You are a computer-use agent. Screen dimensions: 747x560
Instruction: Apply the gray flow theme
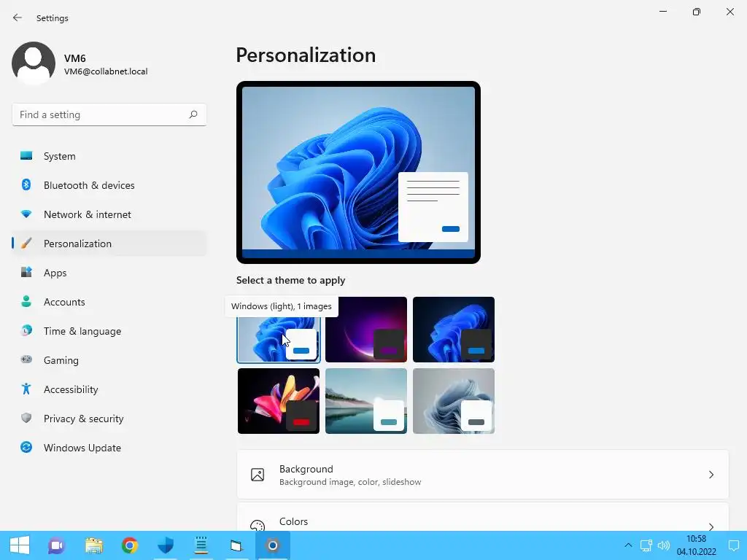click(454, 401)
